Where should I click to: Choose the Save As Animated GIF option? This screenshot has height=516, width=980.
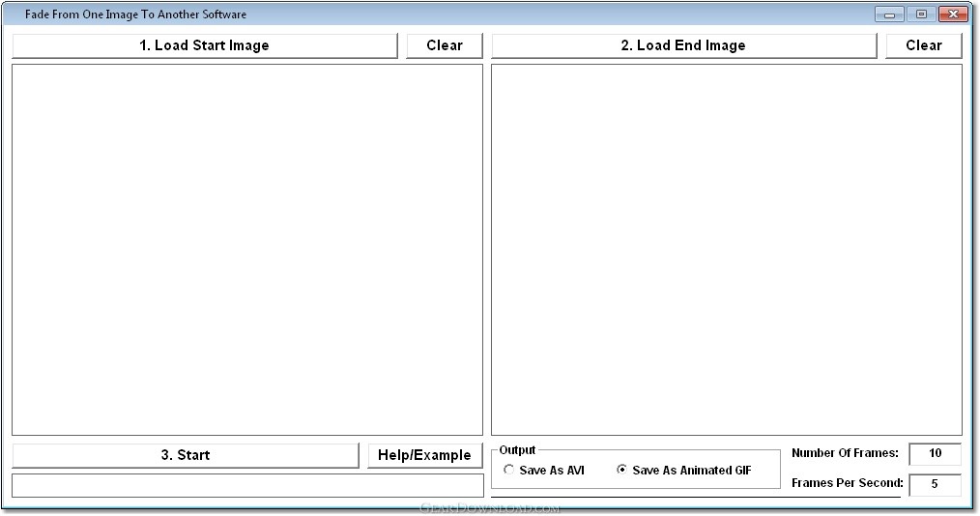pyautogui.click(x=622, y=471)
